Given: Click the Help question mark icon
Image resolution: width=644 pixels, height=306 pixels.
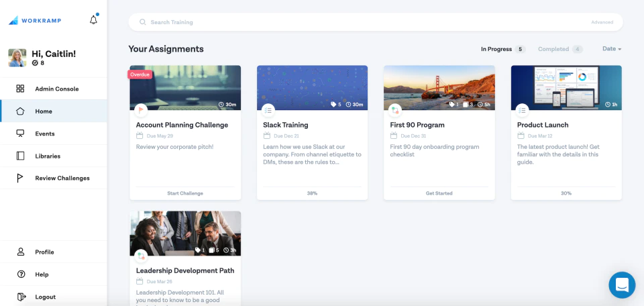Looking at the screenshot, I should [x=21, y=274].
